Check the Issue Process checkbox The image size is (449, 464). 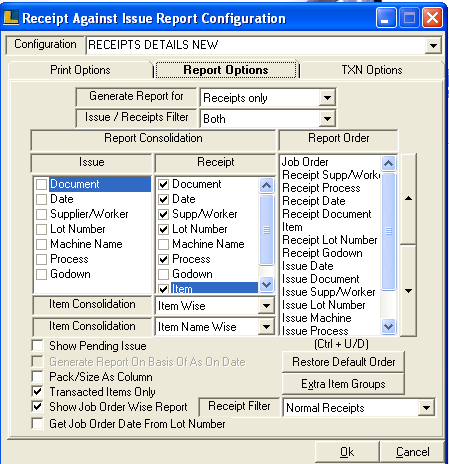(41, 259)
